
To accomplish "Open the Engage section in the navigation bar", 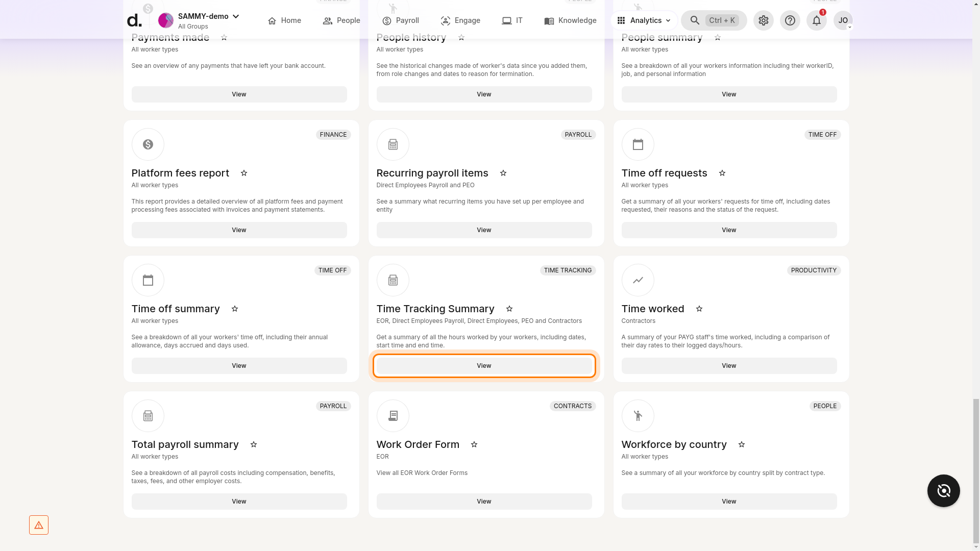I will tap(460, 20).
